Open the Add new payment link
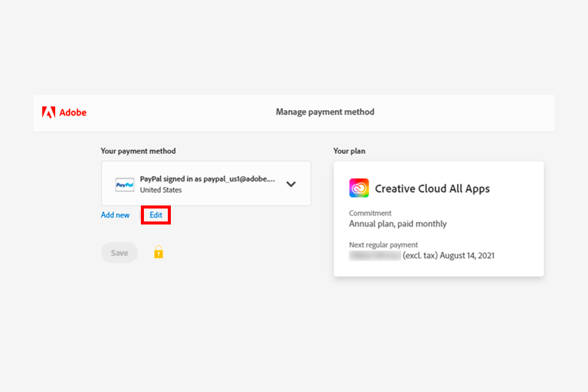 point(115,215)
